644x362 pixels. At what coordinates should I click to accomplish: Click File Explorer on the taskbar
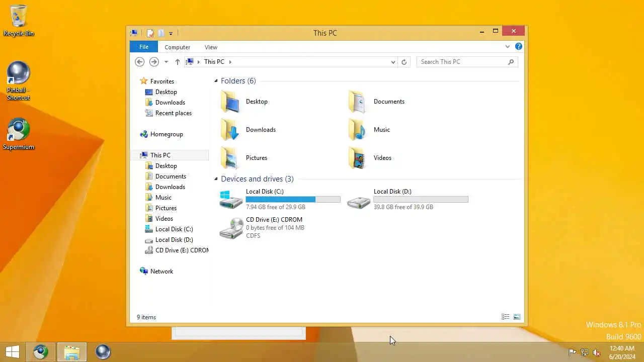72,352
